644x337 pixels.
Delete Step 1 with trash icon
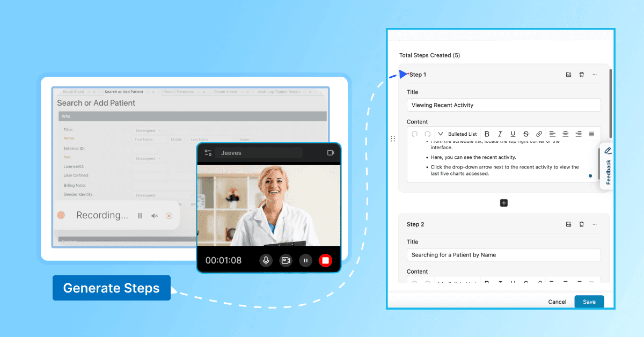[581, 75]
